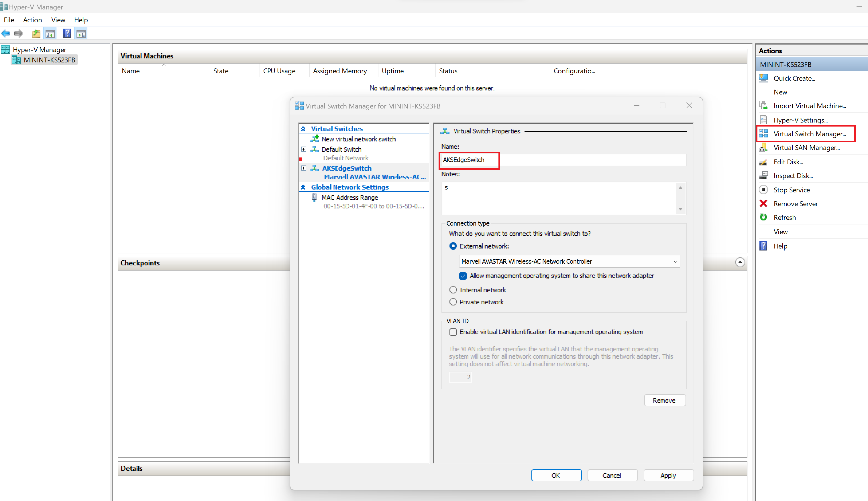Select the Internal network radio button
The width and height of the screenshot is (868, 501).
(x=453, y=290)
